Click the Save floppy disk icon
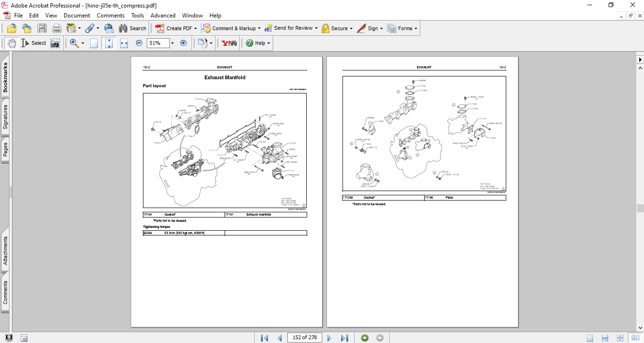 pyautogui.click(x=42, y=28)
